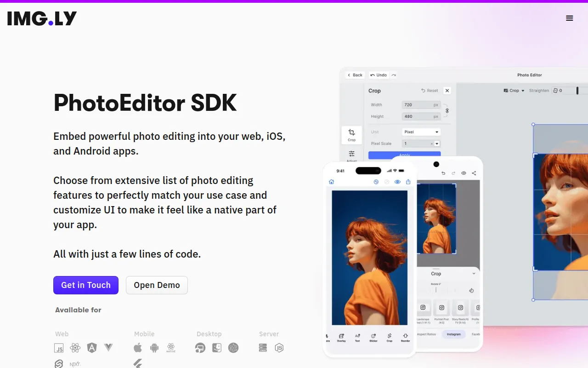The height and width of the screenshot is (368, 588).
Task: Select the Adjust tool in editor sidebar
Action: (351, 156)
